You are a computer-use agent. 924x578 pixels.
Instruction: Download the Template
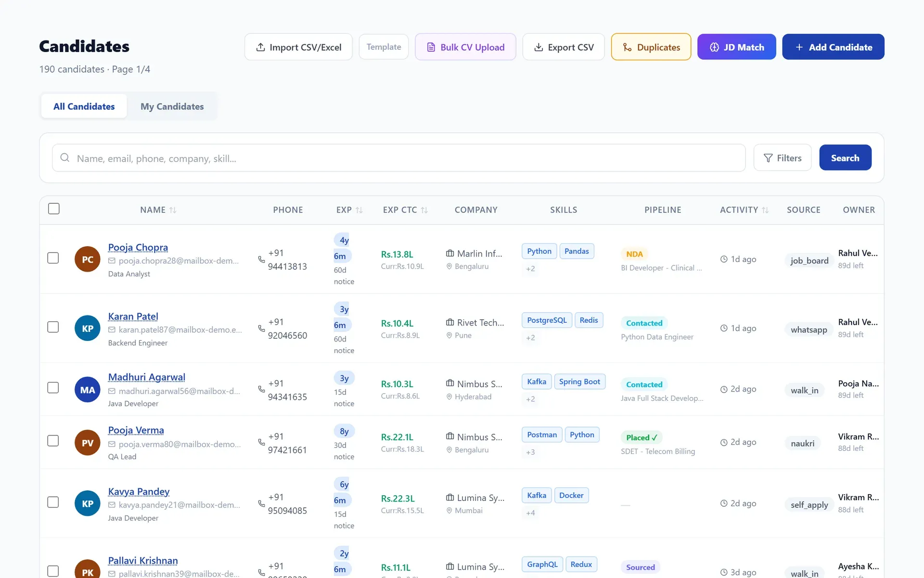coord(384,47)
